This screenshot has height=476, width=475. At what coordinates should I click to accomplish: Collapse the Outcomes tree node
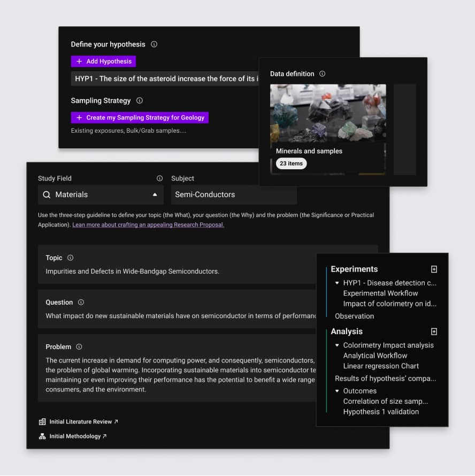coord(337,391)
